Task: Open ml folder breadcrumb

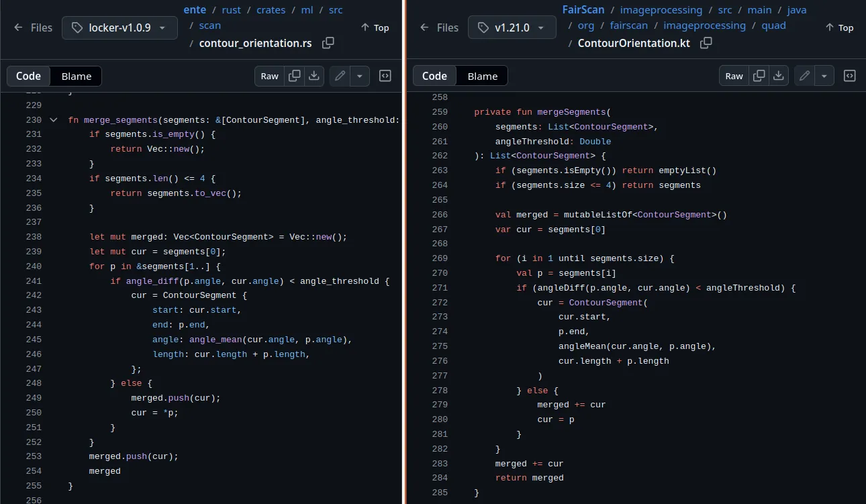Action: click(x=307, y=10)
